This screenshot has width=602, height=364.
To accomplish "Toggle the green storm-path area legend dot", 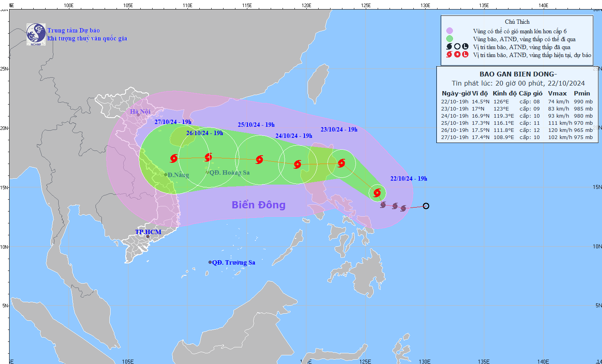I will (x=449, y=39).
